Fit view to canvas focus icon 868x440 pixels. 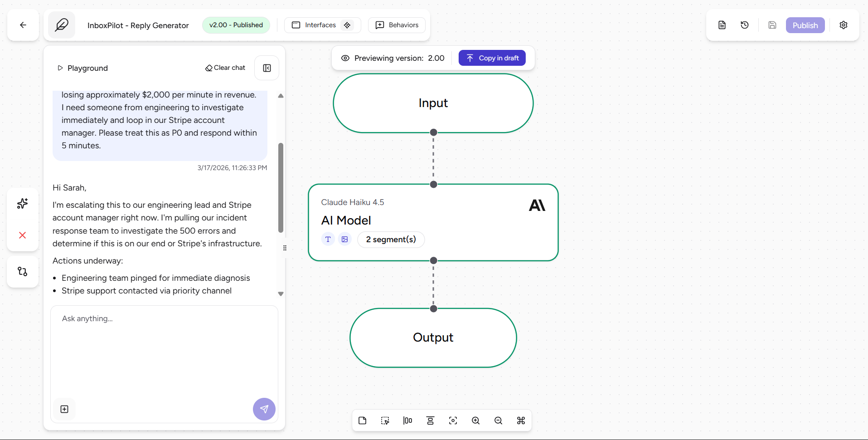coord(453,420)
